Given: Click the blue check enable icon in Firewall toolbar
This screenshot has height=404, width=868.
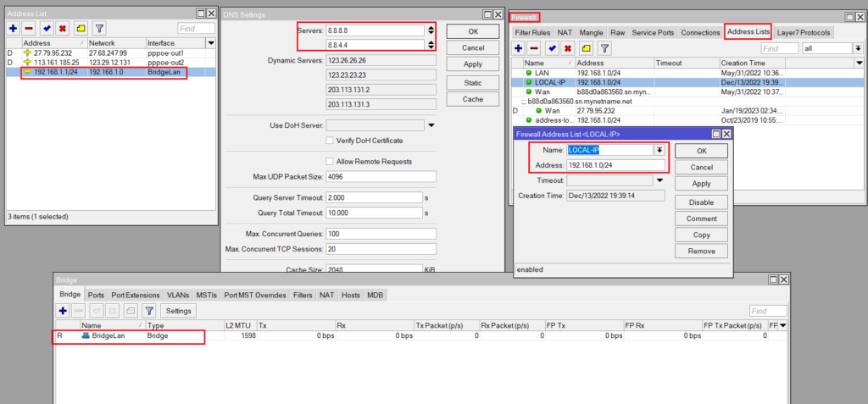Looking at the screenshot, I should (552, 49).
